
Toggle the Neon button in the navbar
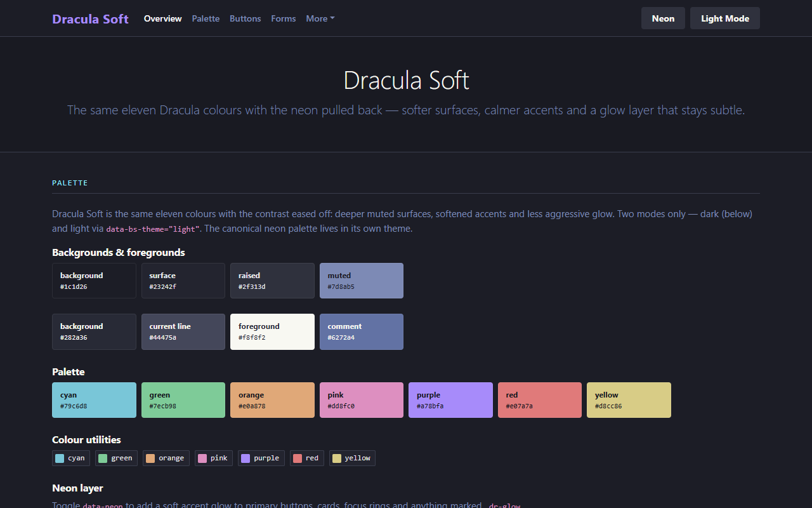click(663, 18)
